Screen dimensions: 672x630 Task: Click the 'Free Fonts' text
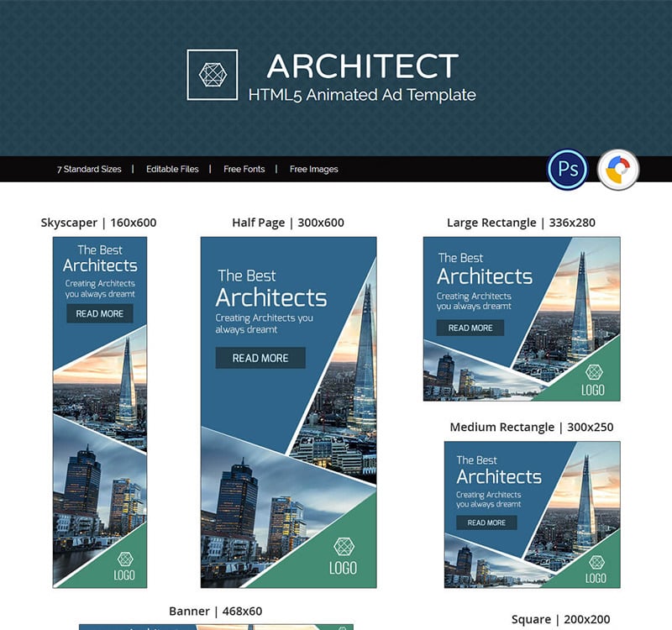click(244, 170)
